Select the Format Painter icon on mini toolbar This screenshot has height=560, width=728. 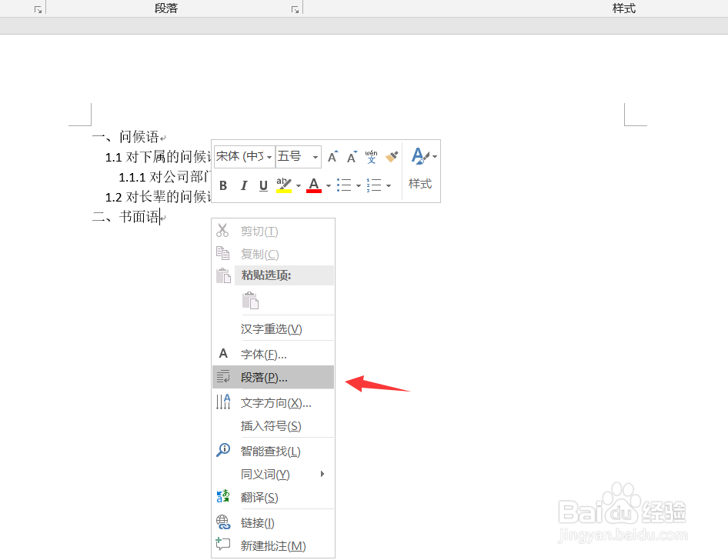[391, 156]
